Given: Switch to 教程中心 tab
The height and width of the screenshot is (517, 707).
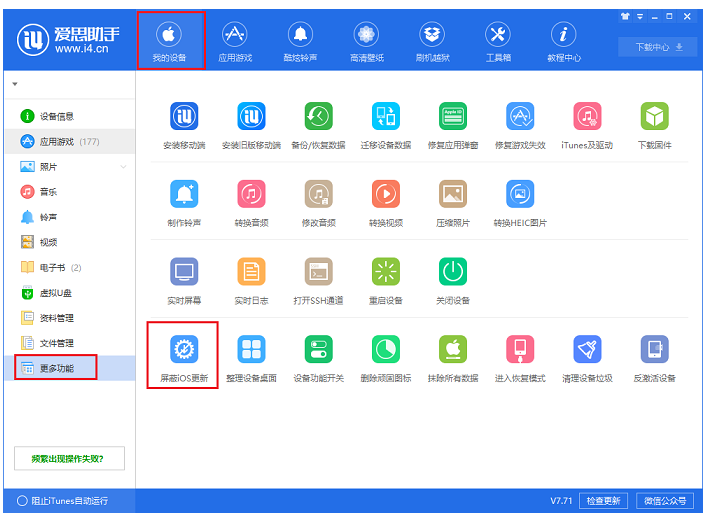Looking at the screenshot, I should 564,42.
